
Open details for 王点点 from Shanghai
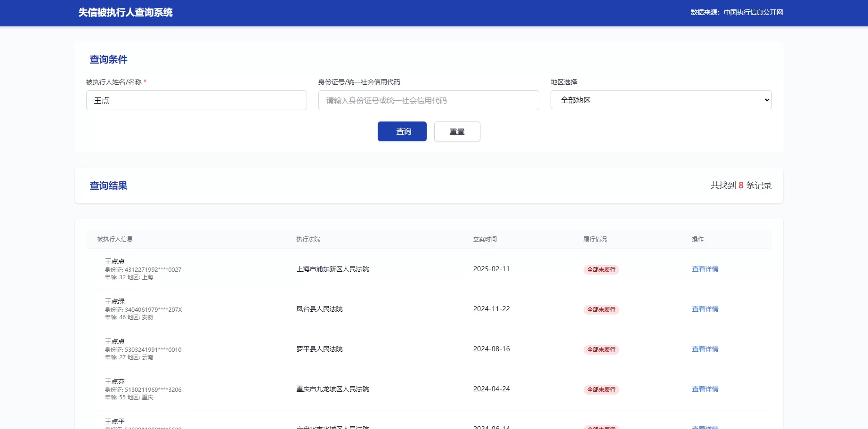[x=705, y=269]
